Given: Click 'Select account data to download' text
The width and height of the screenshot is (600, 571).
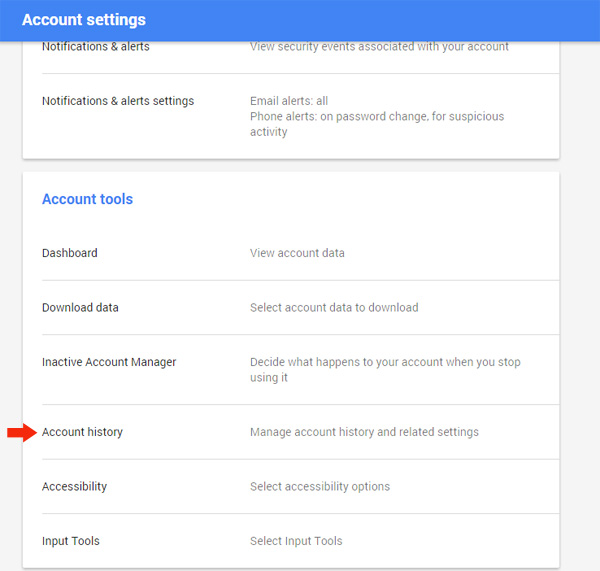Looking at the screenshot, I should (334, 308).
